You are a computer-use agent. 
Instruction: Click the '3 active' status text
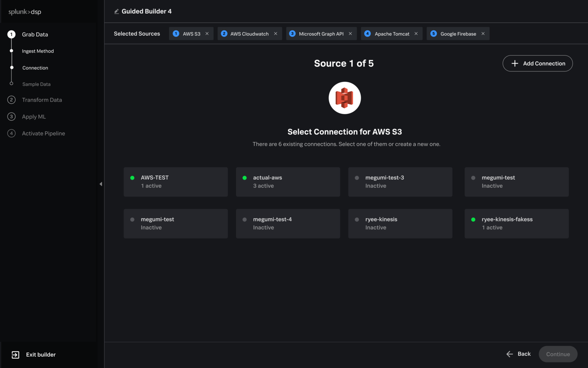pos(263,186)
